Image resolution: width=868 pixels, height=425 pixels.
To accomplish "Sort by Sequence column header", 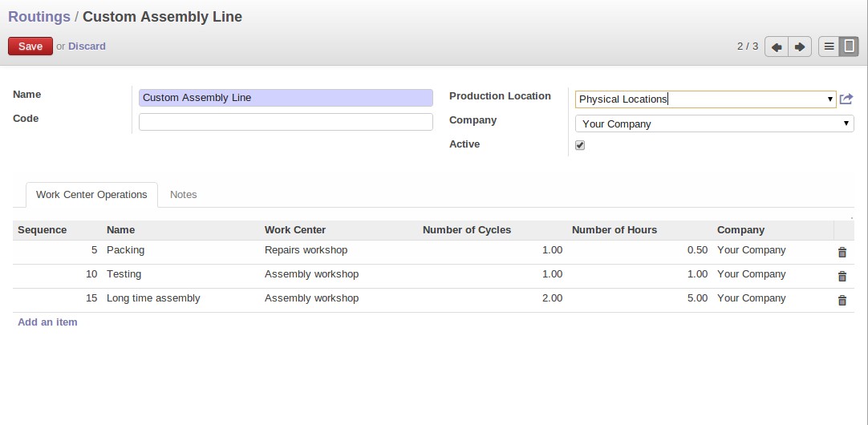I will (42, 230).
